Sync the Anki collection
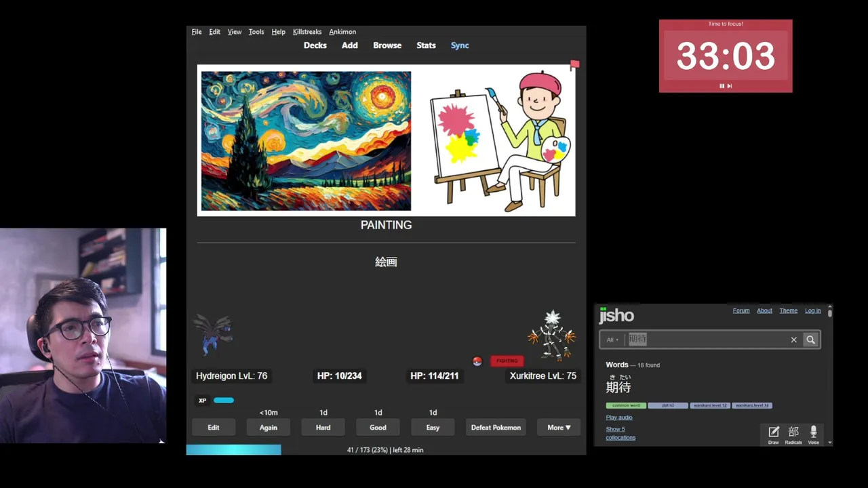Viewport: 868px width, 488px height. 460,45
